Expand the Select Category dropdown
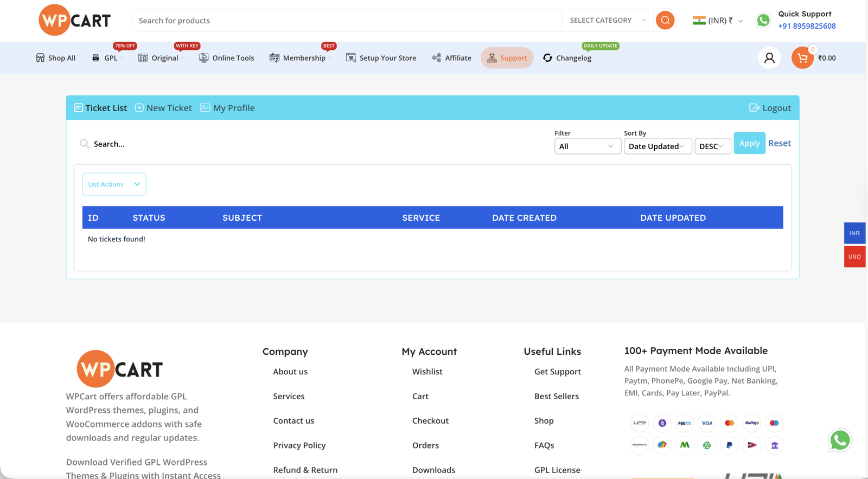Image resolution: width=868 pixels, height=479 pixels. click(x=607, y=21)
